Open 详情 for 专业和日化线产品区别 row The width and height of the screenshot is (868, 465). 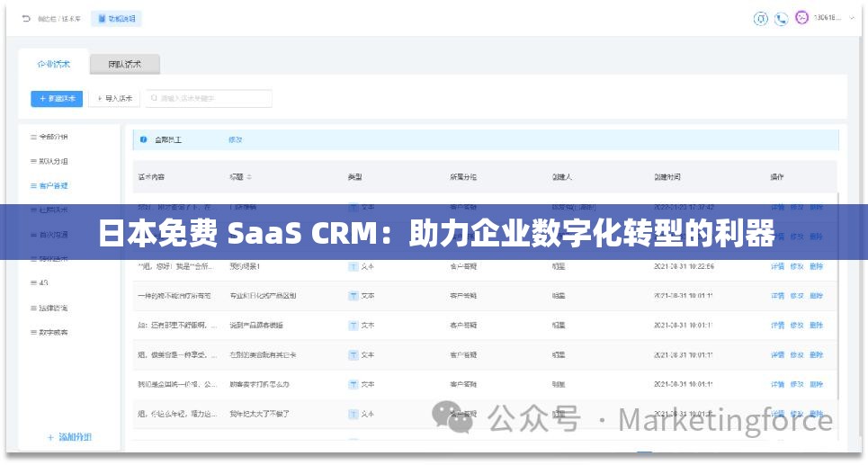pyautogui.click(x=778, y=296)
